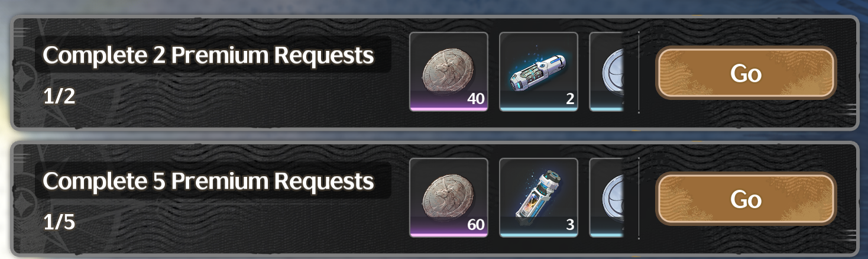Click the compass star emblem beside 5 Premium Requests
Viewport: 868px width, 259px height.
tap(22, 204)
